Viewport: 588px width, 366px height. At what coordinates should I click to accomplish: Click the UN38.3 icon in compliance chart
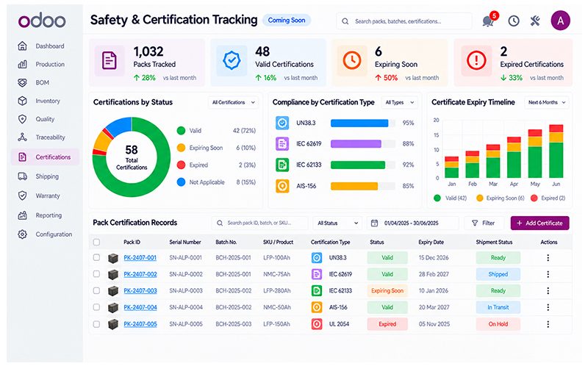coord(282,123)
